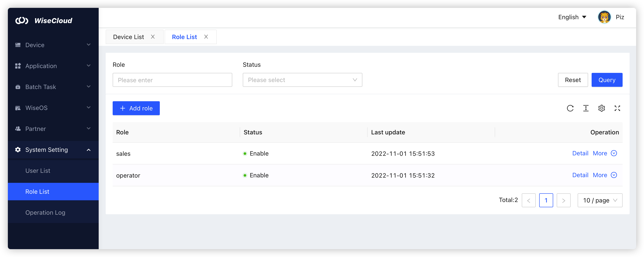The height and width of the screenshot is (257, 644).
Task: Click the Piz user avatar
Action: coord(604,17)
